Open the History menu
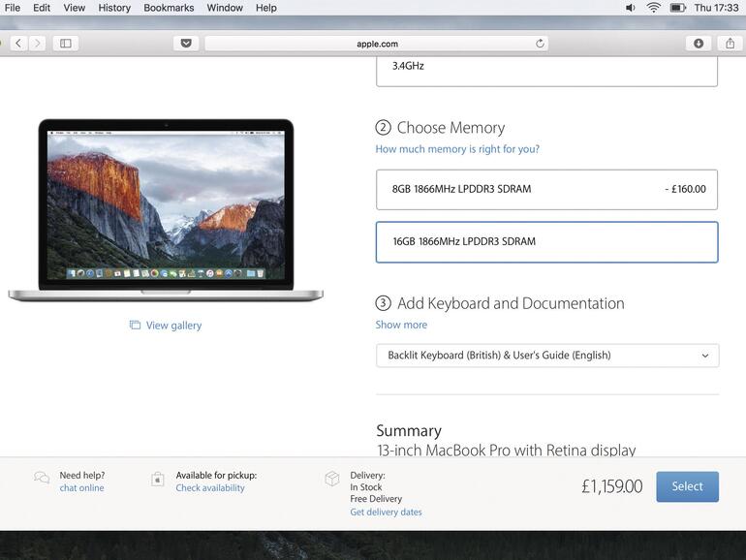 click(x=114, y=8)
